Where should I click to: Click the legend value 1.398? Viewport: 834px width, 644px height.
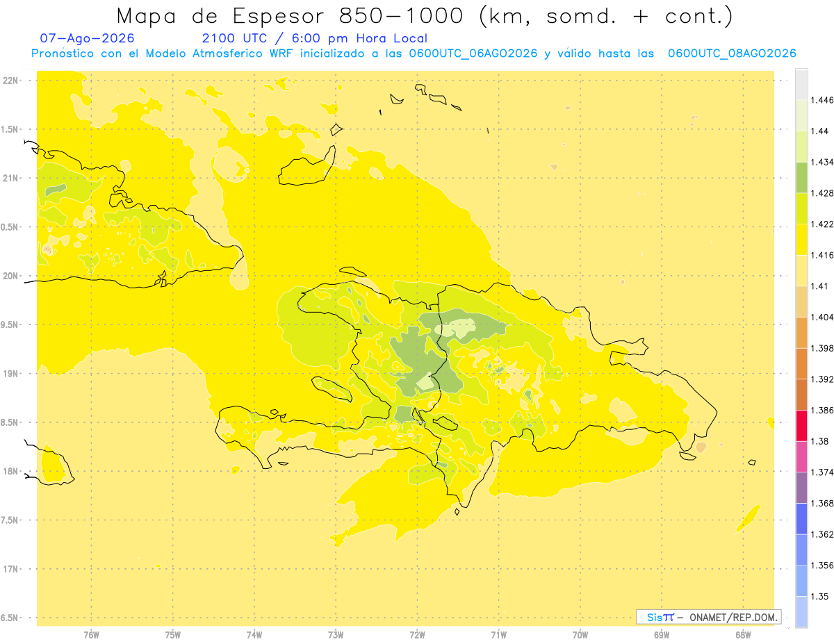point(823,348)
